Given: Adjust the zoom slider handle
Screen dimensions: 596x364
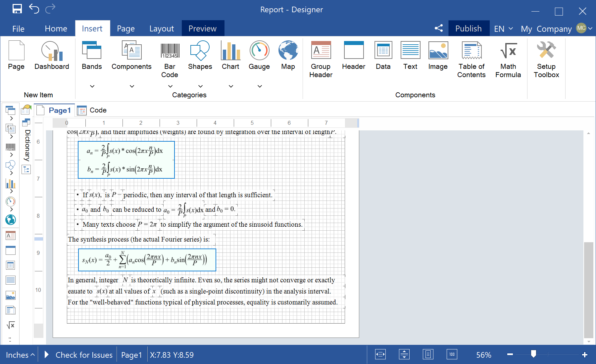Looking at the screenshot, I should coord(533,354).
